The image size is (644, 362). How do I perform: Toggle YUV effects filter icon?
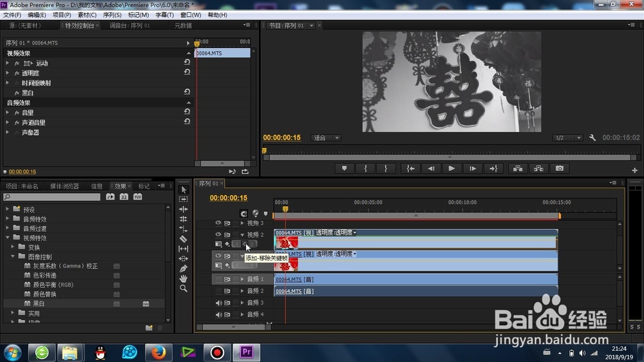137,197
